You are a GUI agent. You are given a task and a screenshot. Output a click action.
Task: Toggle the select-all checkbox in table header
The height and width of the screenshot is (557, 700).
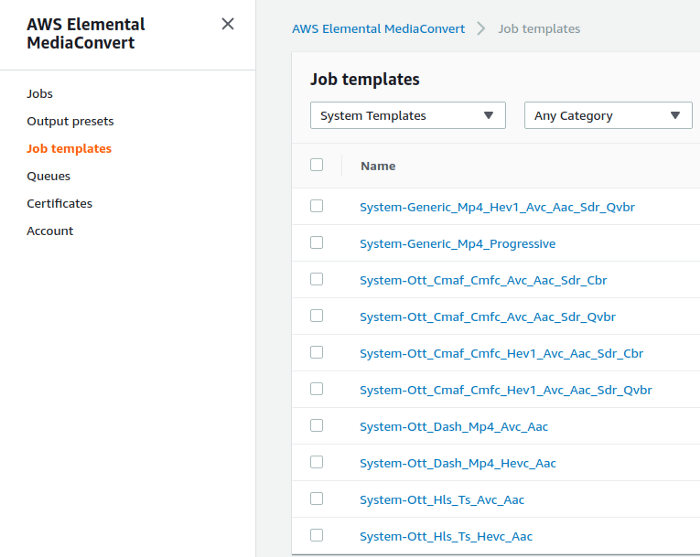coord(317,165)
